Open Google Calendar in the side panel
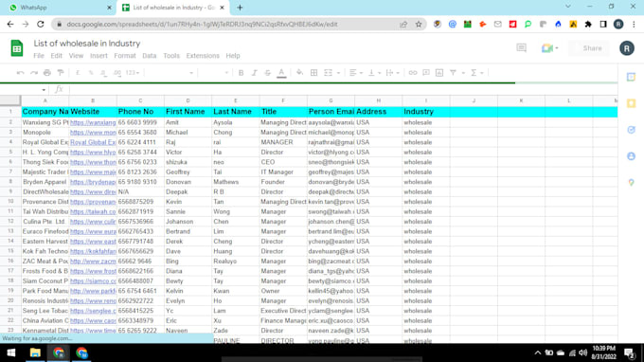 tap(632, 77)
